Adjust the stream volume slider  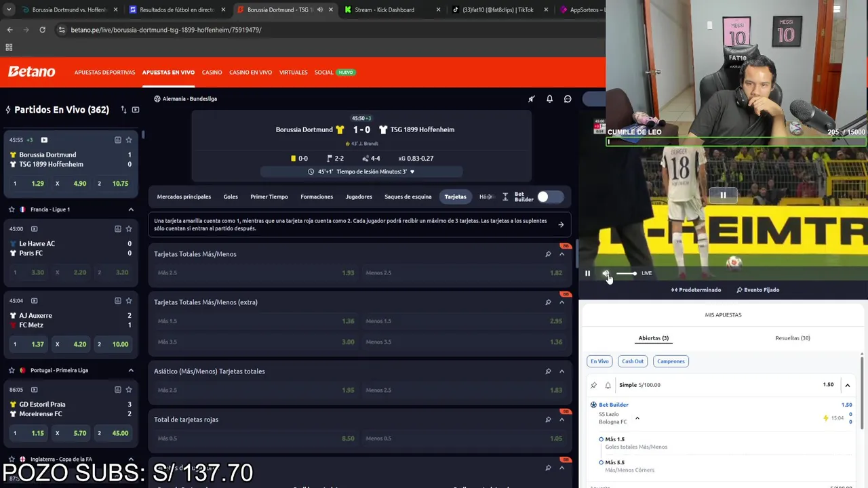click(626, 273)
